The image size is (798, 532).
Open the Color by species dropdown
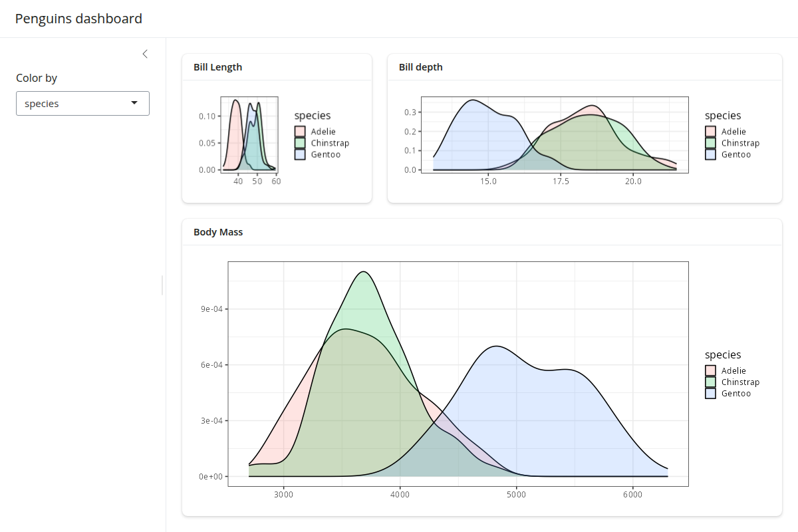[82, 103]
